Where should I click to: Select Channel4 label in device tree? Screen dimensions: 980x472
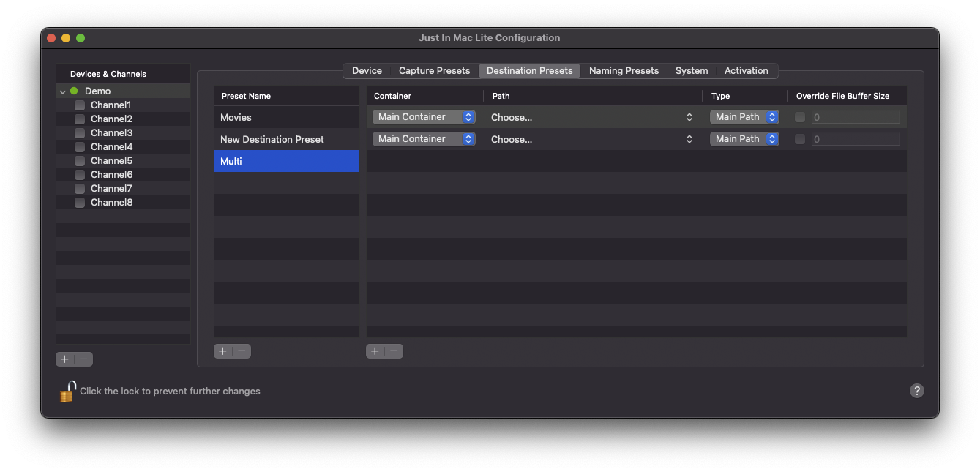click(111, 147)
